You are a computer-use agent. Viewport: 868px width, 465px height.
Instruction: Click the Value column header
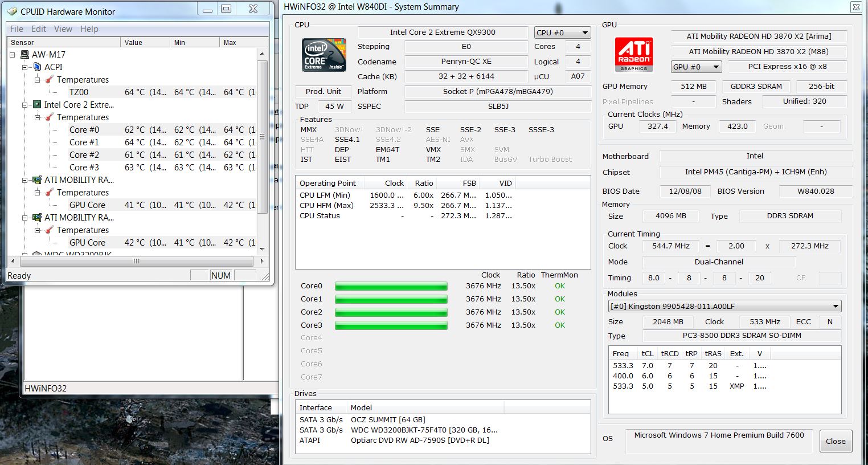click(145, 42)
